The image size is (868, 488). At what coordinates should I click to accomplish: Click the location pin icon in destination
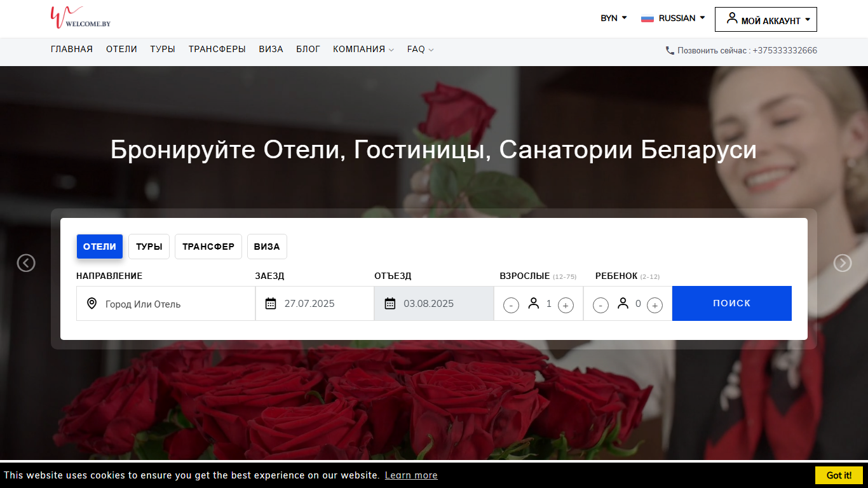coord(92,304)
